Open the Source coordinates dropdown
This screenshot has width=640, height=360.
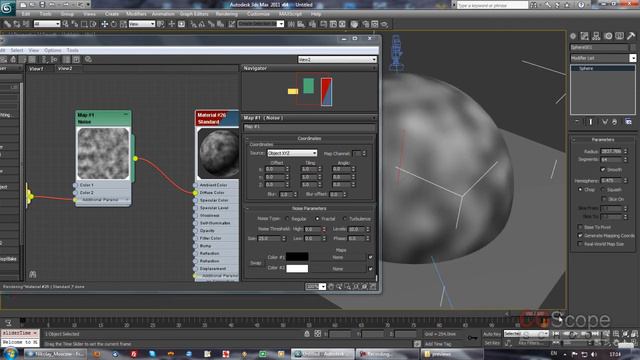click(292, 153)
